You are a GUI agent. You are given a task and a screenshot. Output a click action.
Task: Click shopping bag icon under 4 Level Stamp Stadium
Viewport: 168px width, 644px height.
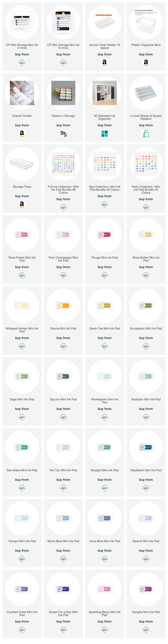tap(146, 134)
